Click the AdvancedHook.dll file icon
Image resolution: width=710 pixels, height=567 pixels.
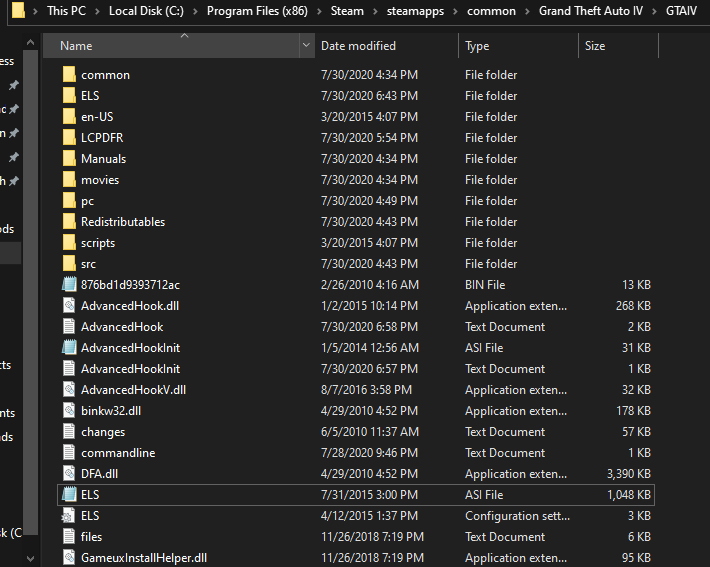click(69, 306)
